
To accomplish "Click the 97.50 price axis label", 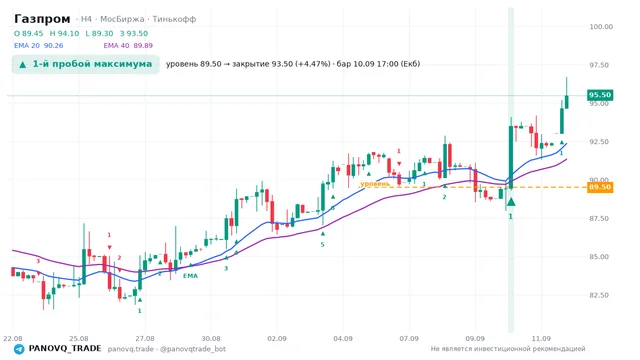I will [x=598, y=65].
